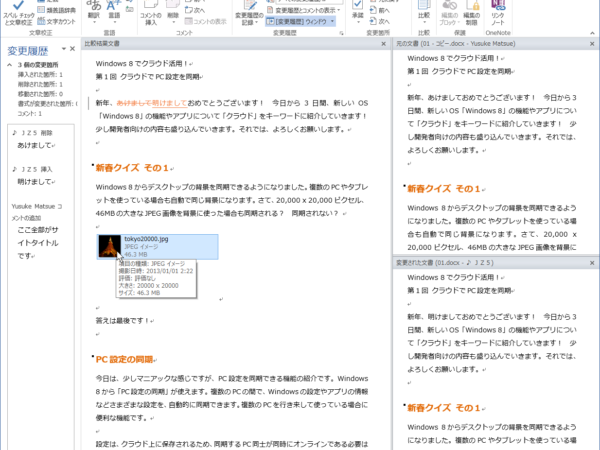Image resolution: width=600 pixels, height=450 pixels.
Task: Close the 変更履歴 revisions pane
Action: (x=72, y=49)
